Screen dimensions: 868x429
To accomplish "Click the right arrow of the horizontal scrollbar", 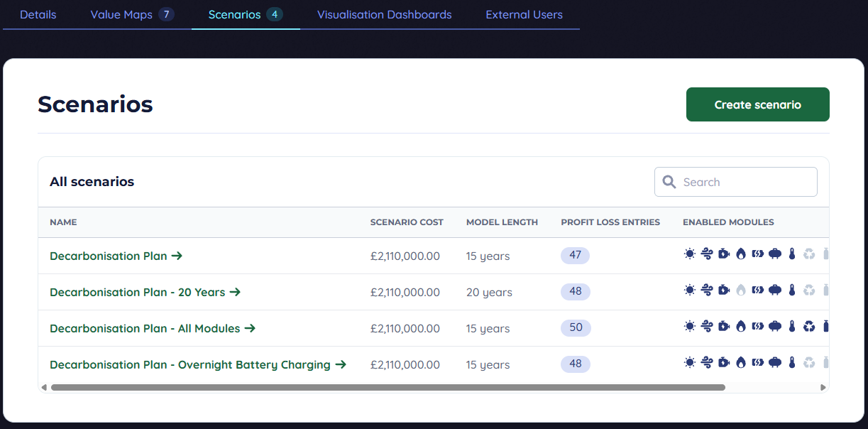I will click(823, 388).
